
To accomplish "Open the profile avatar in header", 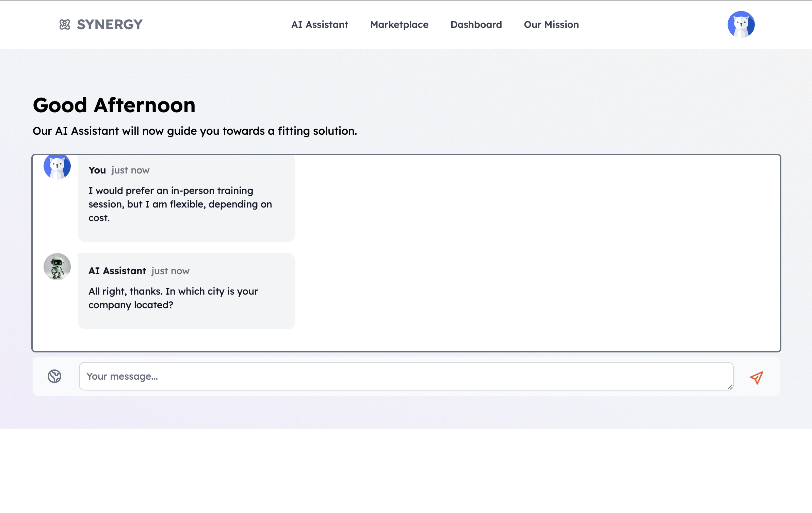I will click(741, 24).
